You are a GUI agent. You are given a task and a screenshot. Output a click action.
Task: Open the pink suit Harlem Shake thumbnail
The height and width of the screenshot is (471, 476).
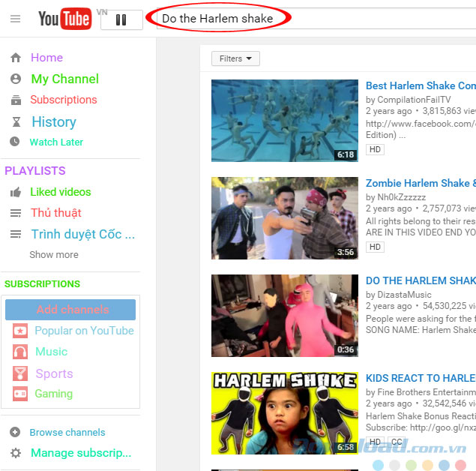click(x=285, y=316)
